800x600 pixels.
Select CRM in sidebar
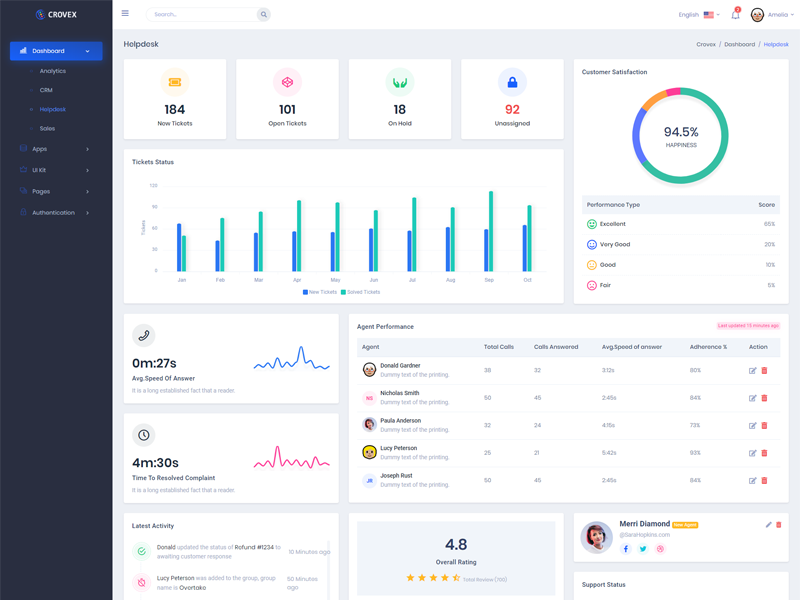point(46,90)
